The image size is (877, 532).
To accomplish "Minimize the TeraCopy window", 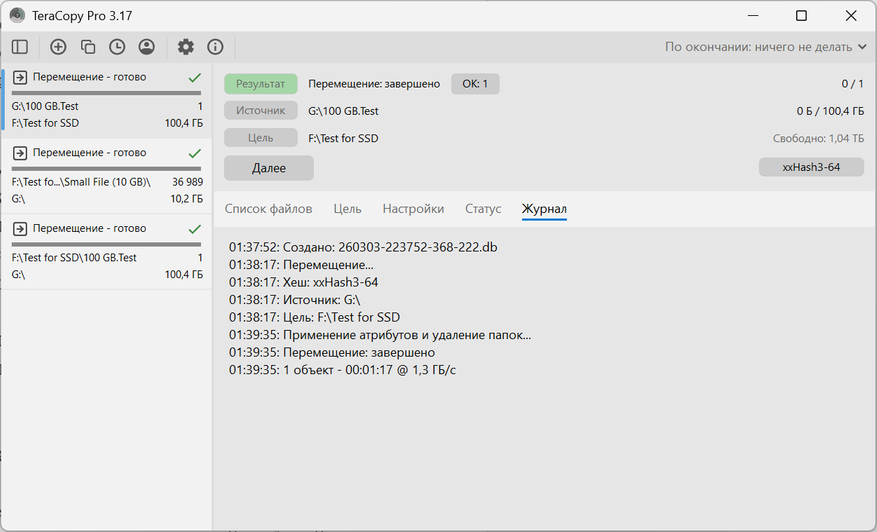I will 753,16.
